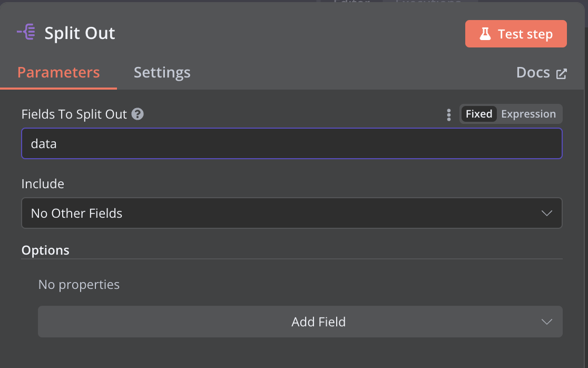The height and width of the screenshot is (368, 588).
Task: Click the Split Out node icon
Action: click(x=26, y=33)
